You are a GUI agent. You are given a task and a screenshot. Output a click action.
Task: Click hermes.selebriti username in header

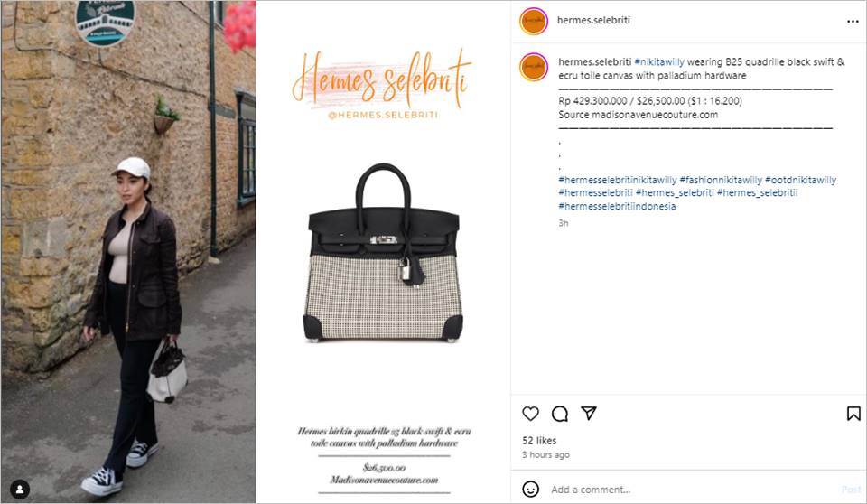[593, 20]
